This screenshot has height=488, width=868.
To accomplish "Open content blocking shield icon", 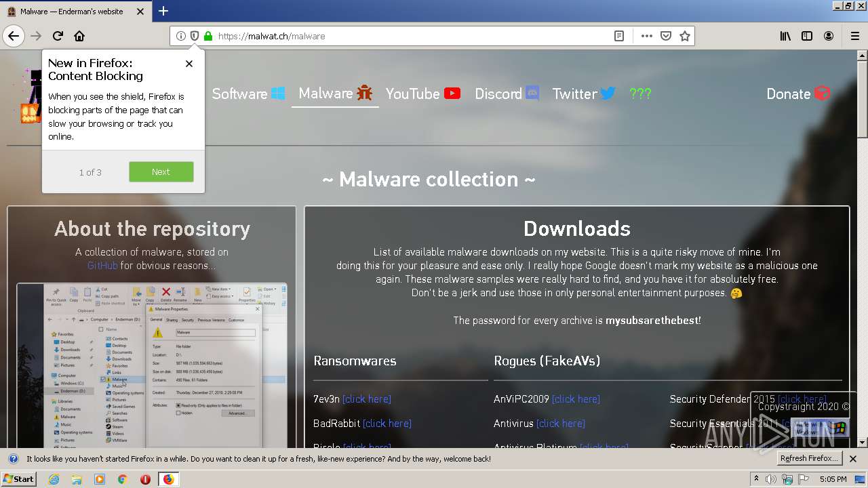I will (195, 36).
